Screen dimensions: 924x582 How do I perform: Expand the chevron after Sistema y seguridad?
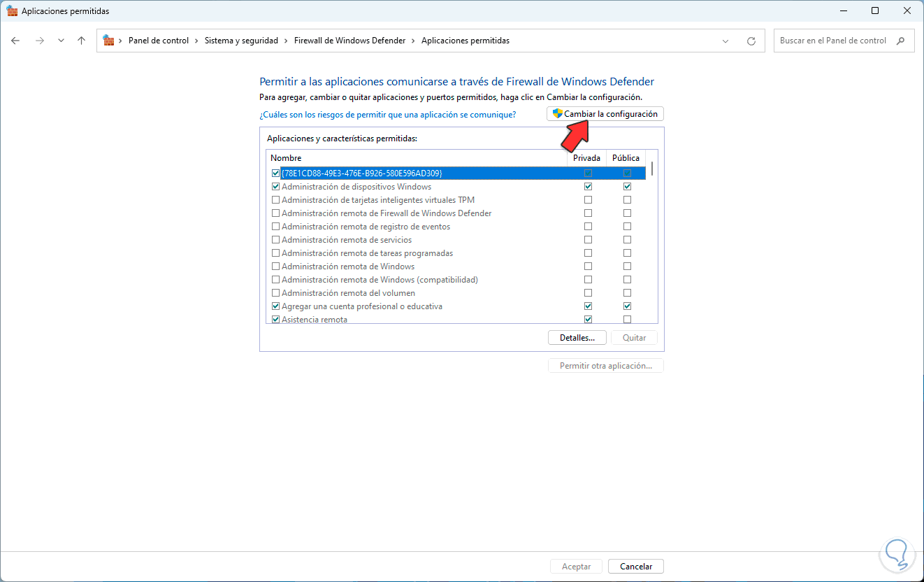(x=286, y=41)
